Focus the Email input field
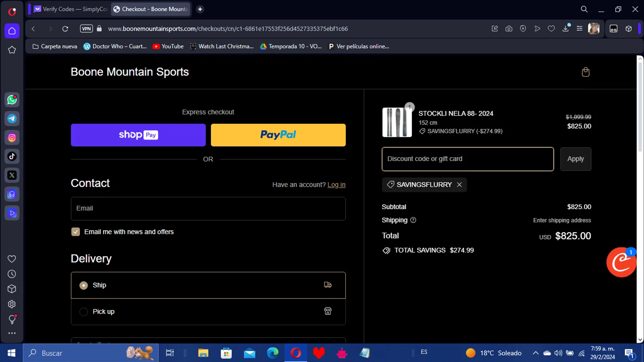Image resolution: width=644 pixels, height=362 pixels. (208, 209)
